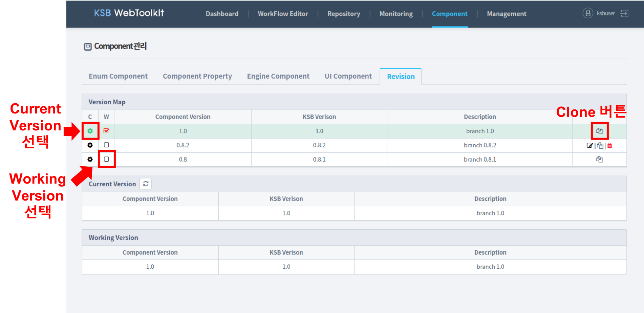
Task: Check working version box for 0.8.2
Action: point(106,145)
